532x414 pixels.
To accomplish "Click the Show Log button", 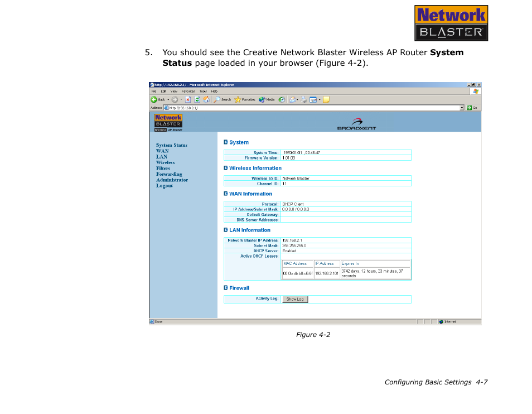I will (295, 299).
